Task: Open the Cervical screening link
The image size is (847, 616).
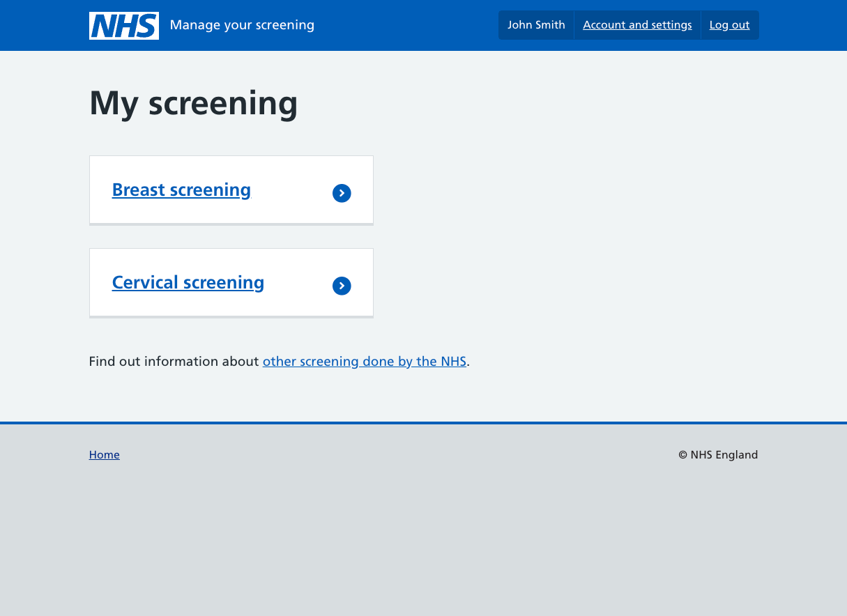Action: point(188,282)
